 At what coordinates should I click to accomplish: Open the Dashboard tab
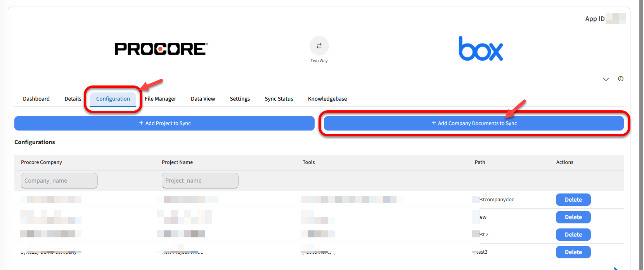(36, 99)
